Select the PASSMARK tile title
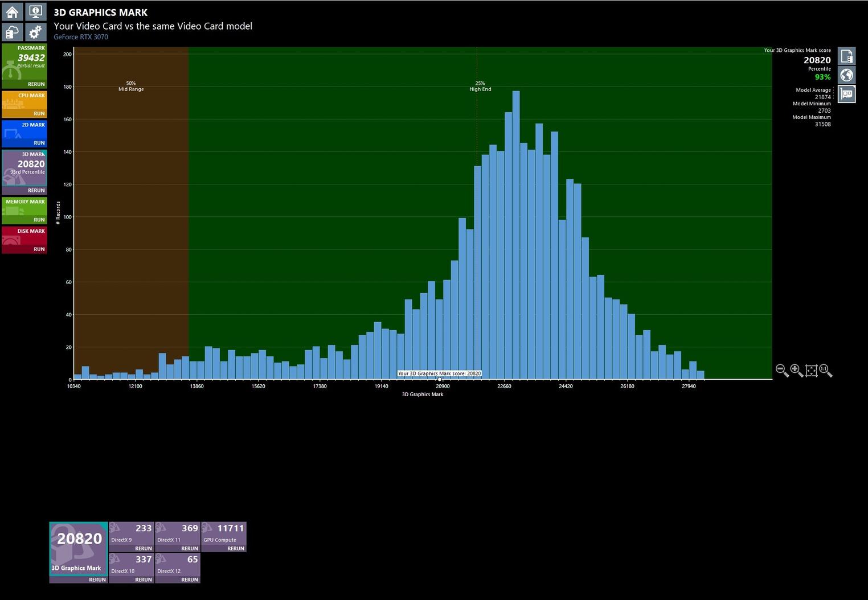Screen dimensions: 868x600 (31, 48)
